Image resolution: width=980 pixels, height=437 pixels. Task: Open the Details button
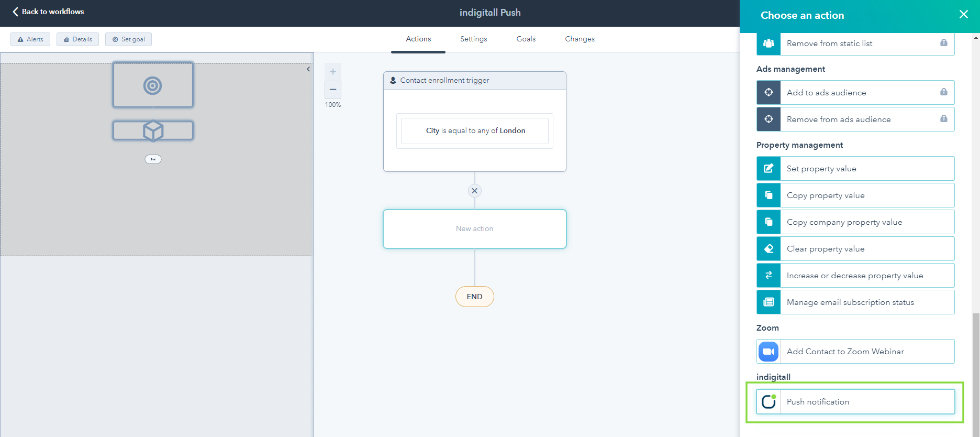coord(77,39)
